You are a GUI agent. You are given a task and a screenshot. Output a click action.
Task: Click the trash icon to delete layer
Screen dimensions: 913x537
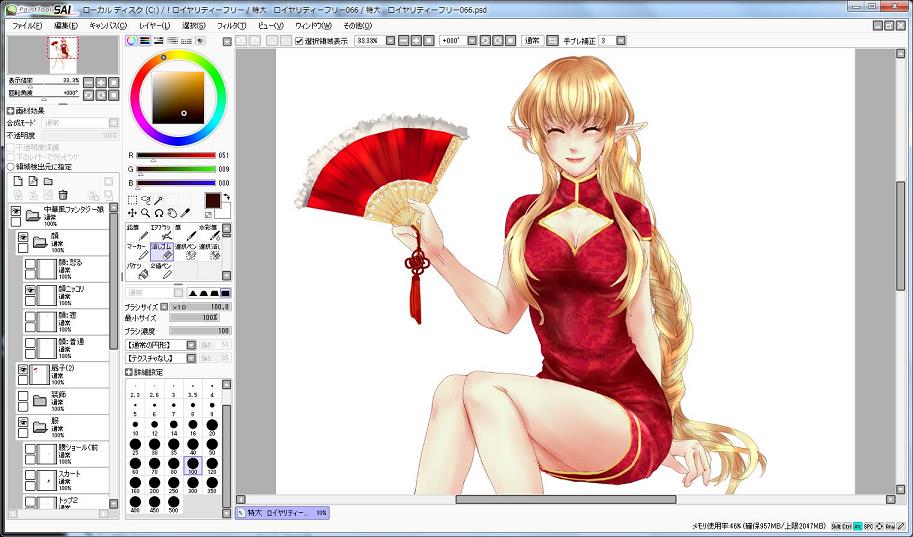[63, 194]
